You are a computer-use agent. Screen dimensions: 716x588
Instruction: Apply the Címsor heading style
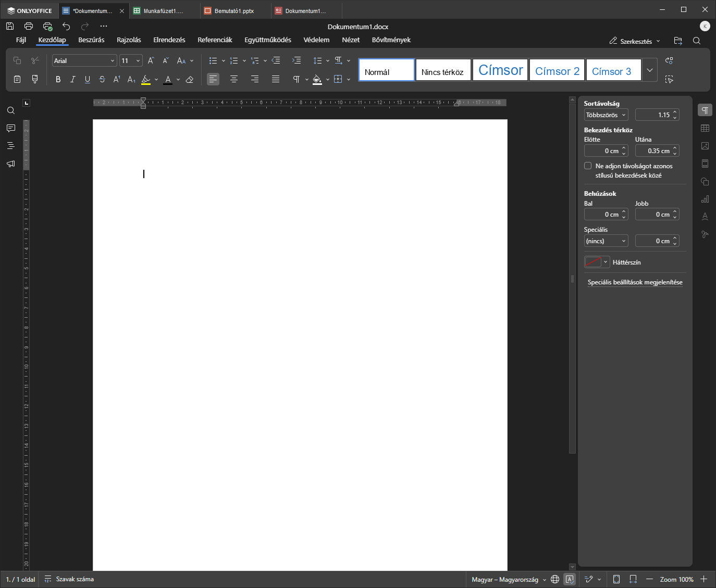pyautogui.click(x=500, y=70)
